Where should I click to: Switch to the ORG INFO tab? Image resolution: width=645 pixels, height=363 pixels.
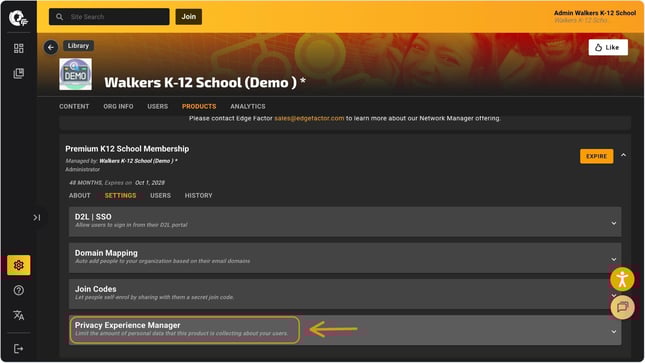pos(118,107)
